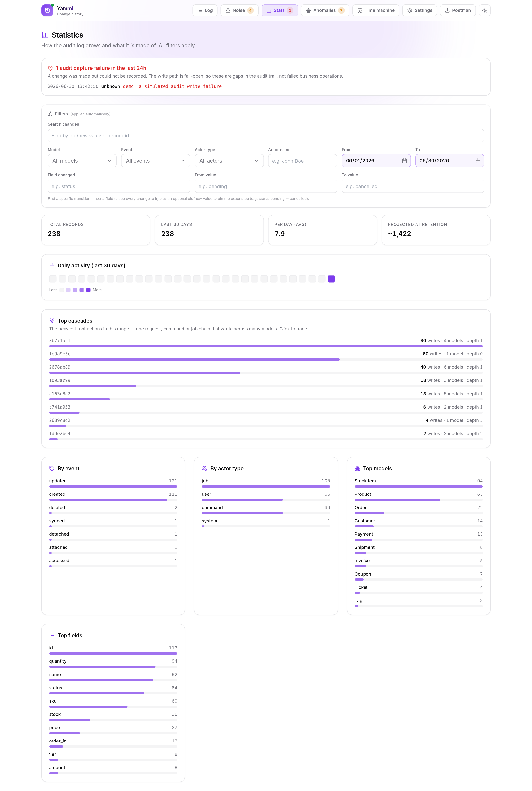Focus the Search changes input field
This screenshot has width=532, height=791.
(x=266, y=136)
